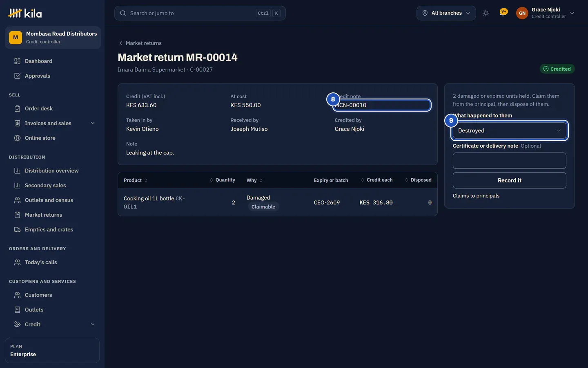Click the GN user avatar
Screen dimensions: 588x368
click(522, 13)
